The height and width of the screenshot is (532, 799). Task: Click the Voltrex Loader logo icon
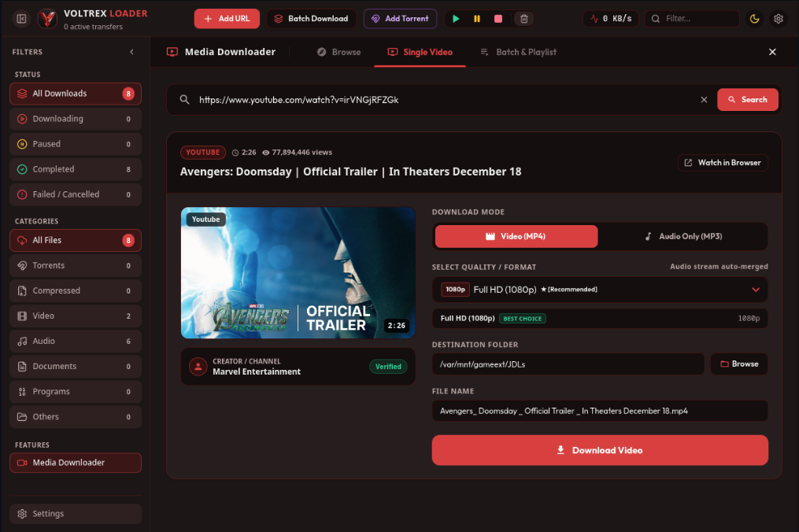pos(48,19)
